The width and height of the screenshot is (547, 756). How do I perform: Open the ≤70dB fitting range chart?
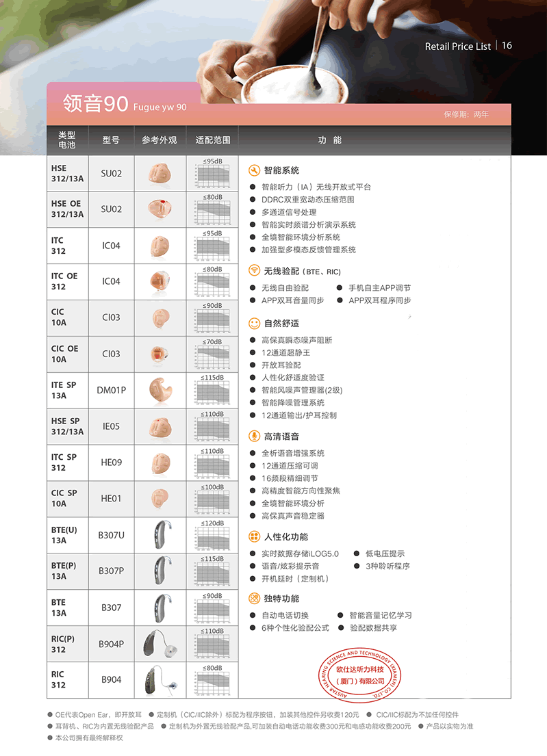212,354
